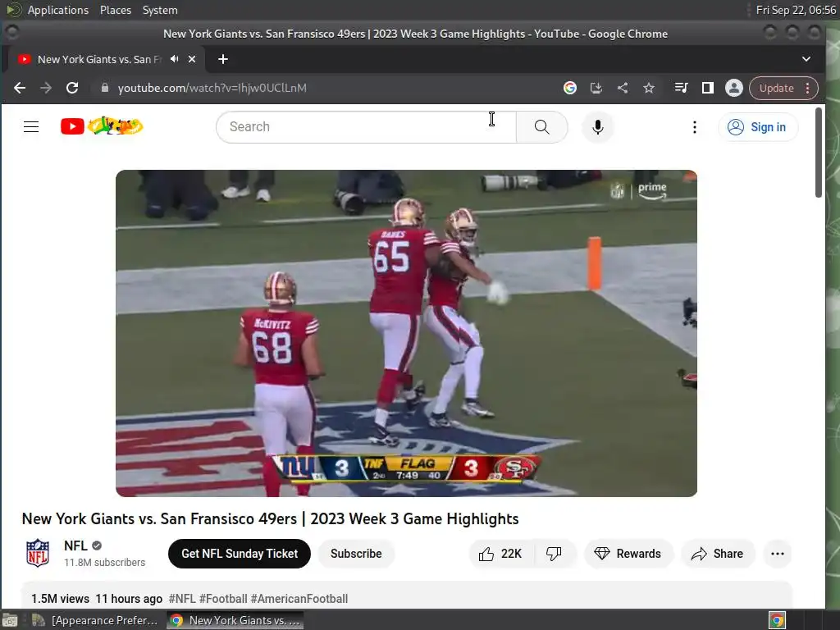
Task: Click Get NFL Sunday Ticket
Action: tap(240, 554)
